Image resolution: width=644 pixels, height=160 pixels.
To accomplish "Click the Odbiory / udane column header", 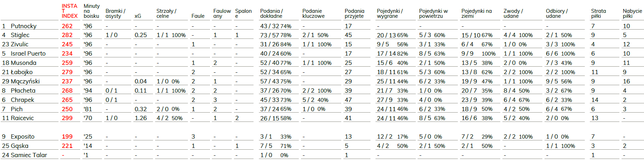I will pyautogui.click(x=557, y=14).
